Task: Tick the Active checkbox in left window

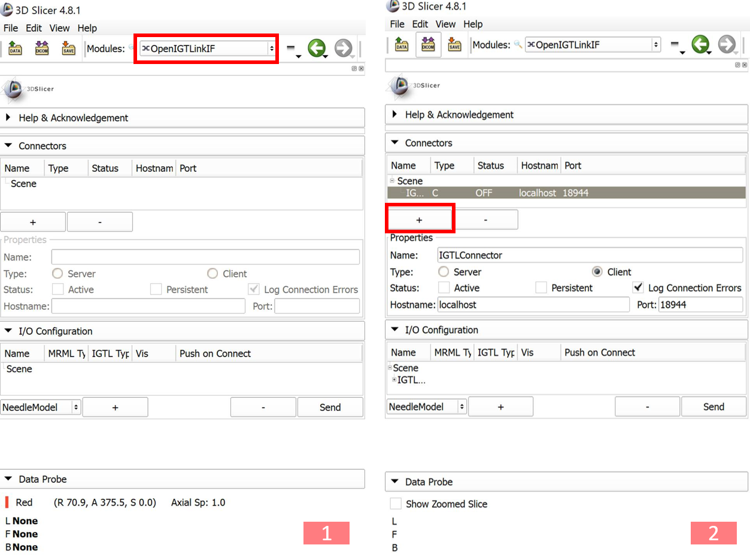Action: pyautogui.click(x=58, y=290)
